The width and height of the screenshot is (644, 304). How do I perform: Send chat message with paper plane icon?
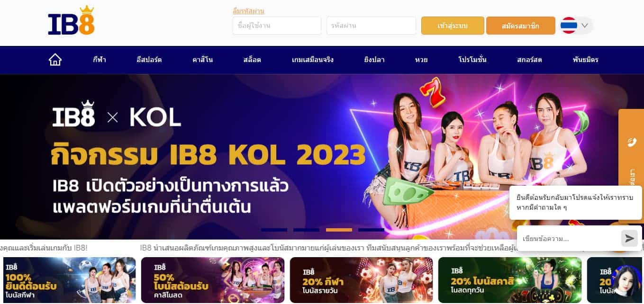(x=629, y=238)
